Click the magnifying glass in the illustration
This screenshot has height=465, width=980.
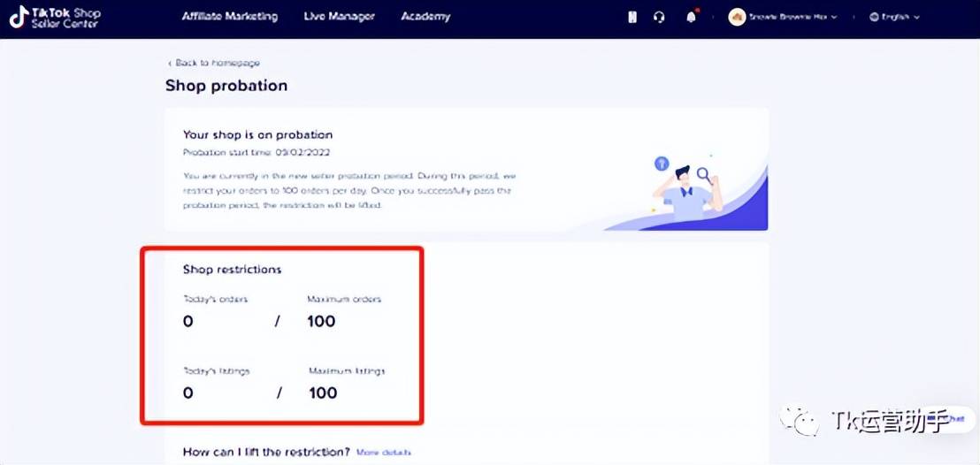tap(706, 176)
